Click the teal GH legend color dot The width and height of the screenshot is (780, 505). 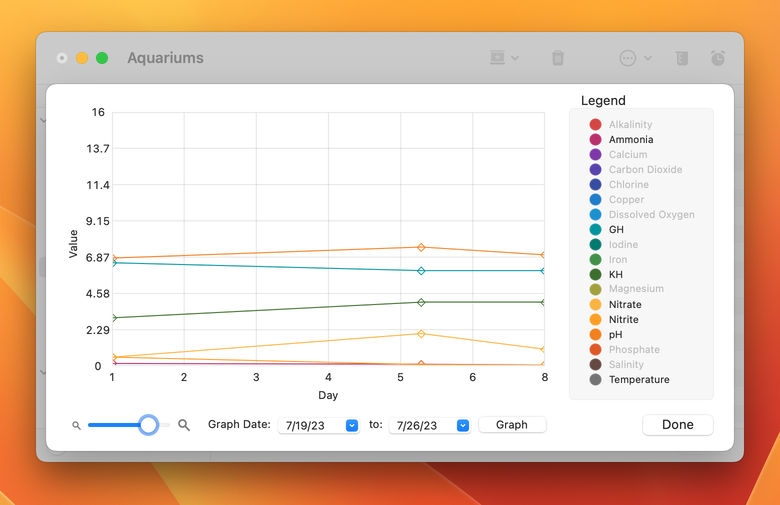[x=595, y=230]
